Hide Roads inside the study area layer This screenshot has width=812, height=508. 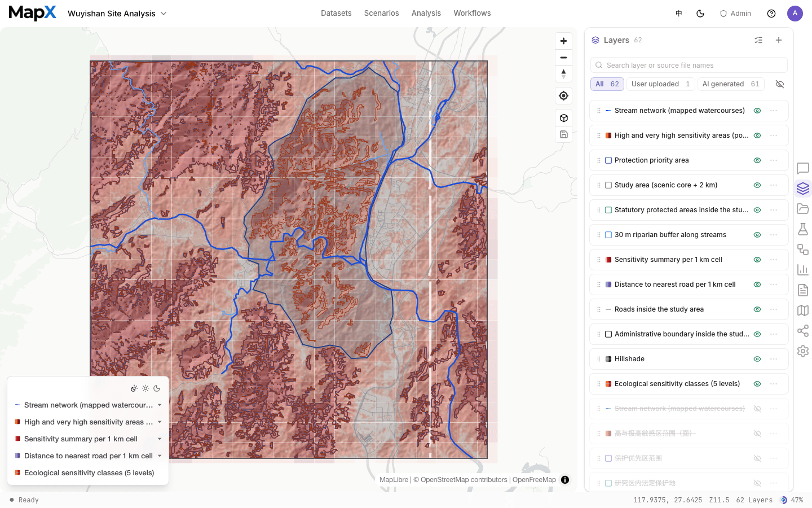[757, 309]
